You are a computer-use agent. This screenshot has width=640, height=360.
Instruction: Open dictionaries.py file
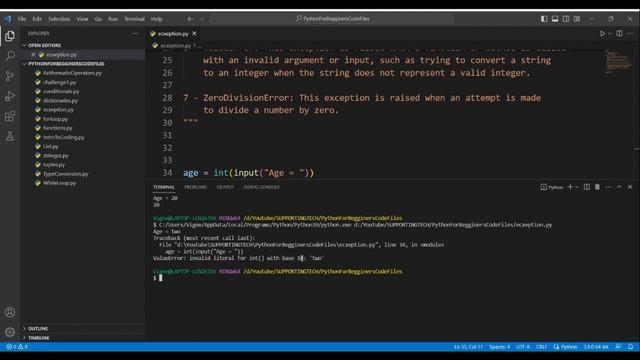tap(60, 100)
